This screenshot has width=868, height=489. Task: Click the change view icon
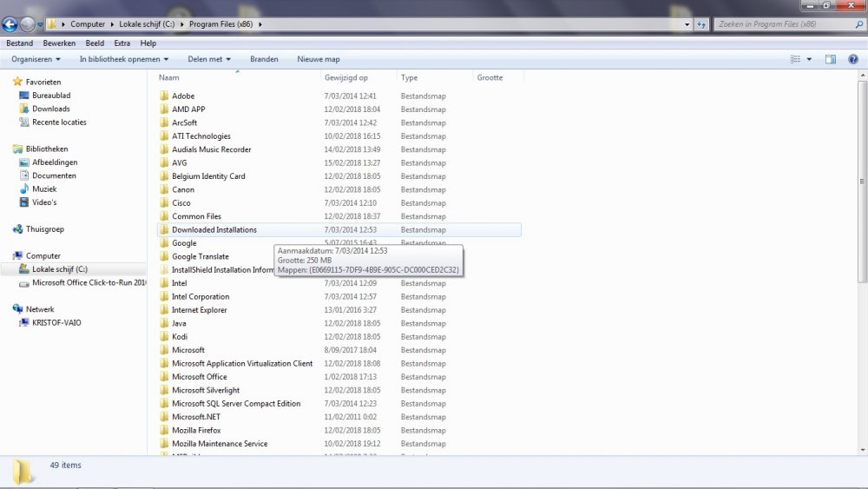click(x=795, y=59)
